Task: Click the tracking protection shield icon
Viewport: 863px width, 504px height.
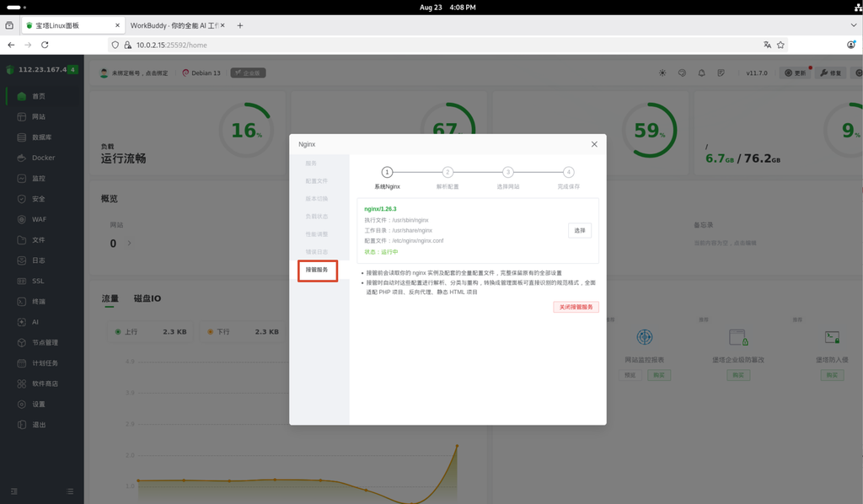Action: pos(115,46)
